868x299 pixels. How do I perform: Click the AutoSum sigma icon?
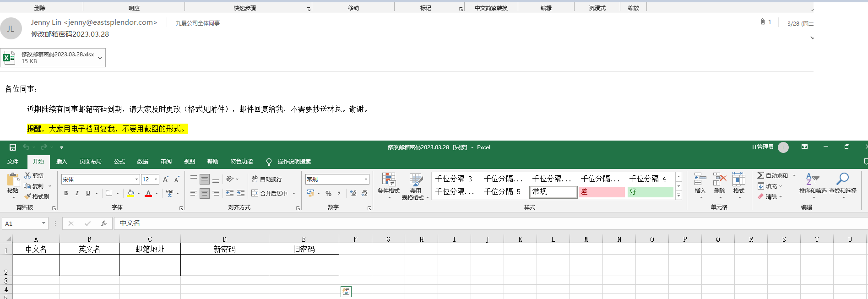[760, 175]
